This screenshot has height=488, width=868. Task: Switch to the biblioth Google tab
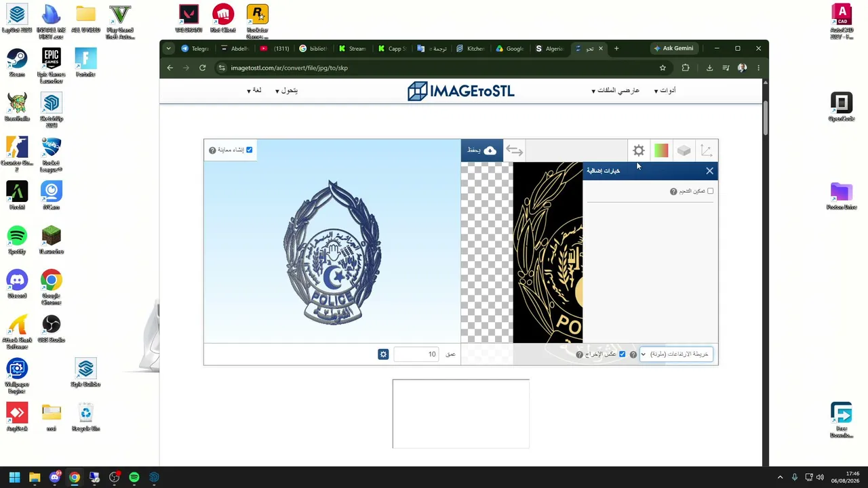(x=313, y=49)
